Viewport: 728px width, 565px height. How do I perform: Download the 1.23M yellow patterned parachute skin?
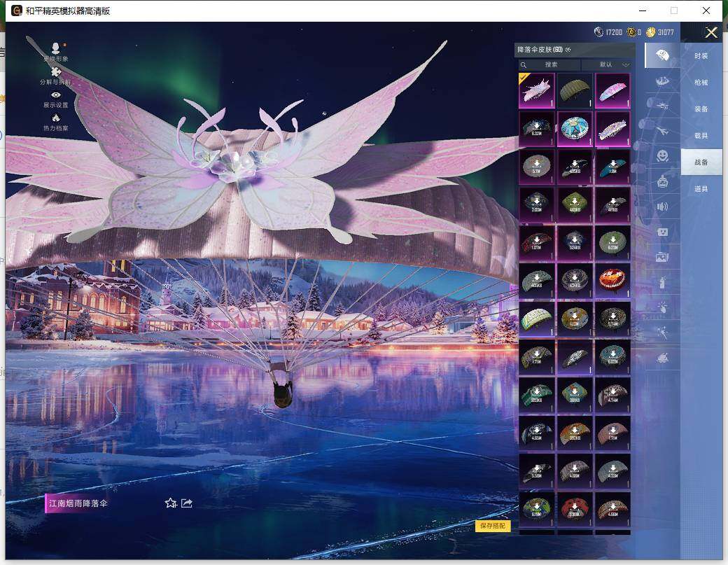tap(574, 319)
